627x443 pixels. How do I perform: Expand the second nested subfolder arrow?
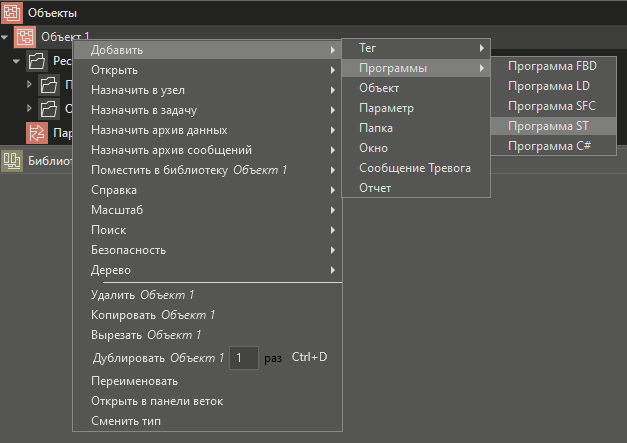(x=30, y=108)
